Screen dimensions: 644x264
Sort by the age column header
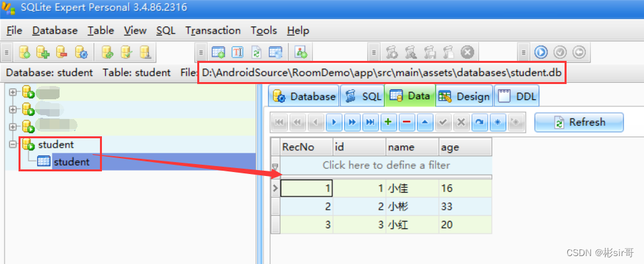pos(465,147)
